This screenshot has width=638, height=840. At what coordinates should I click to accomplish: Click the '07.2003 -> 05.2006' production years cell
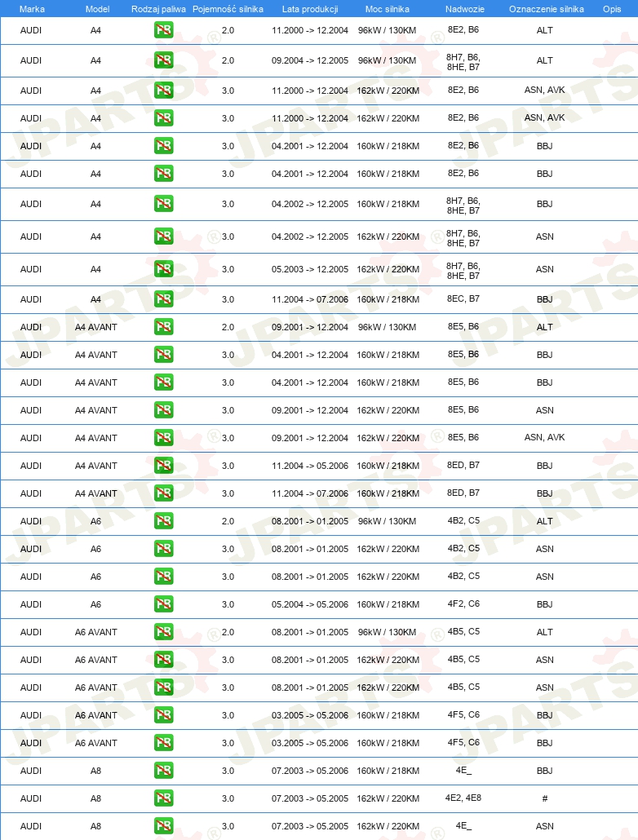pos(310,771)
